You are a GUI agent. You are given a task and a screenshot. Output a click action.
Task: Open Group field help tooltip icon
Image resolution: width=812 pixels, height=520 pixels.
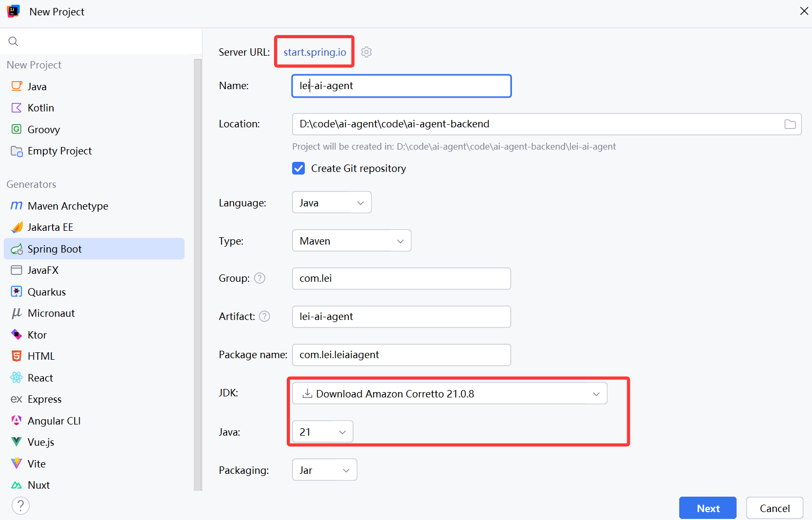260,278
